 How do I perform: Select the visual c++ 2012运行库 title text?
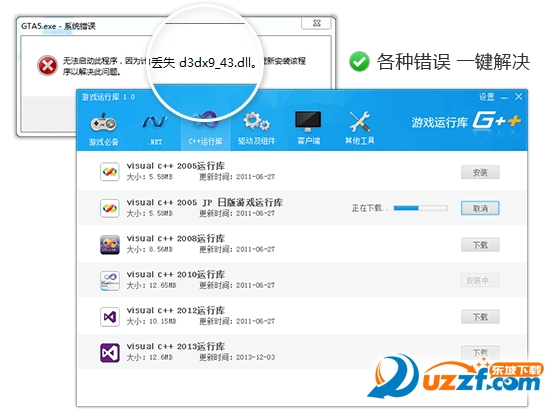point(175,310)
